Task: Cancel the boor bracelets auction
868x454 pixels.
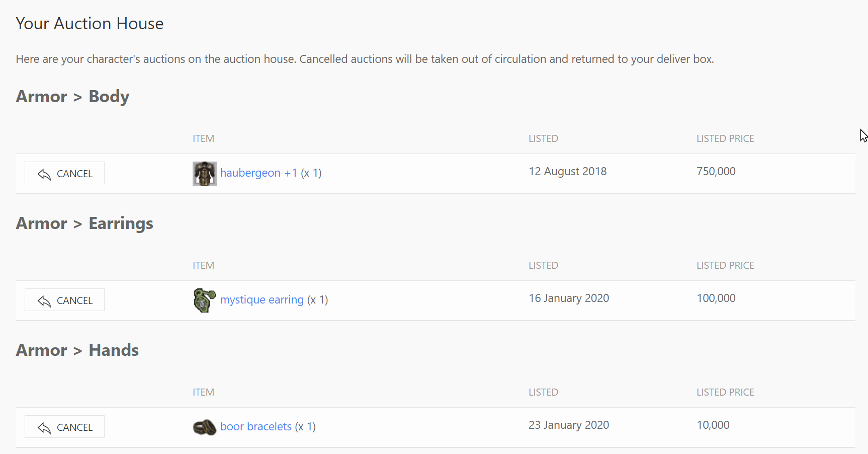Action: (64, 427)
